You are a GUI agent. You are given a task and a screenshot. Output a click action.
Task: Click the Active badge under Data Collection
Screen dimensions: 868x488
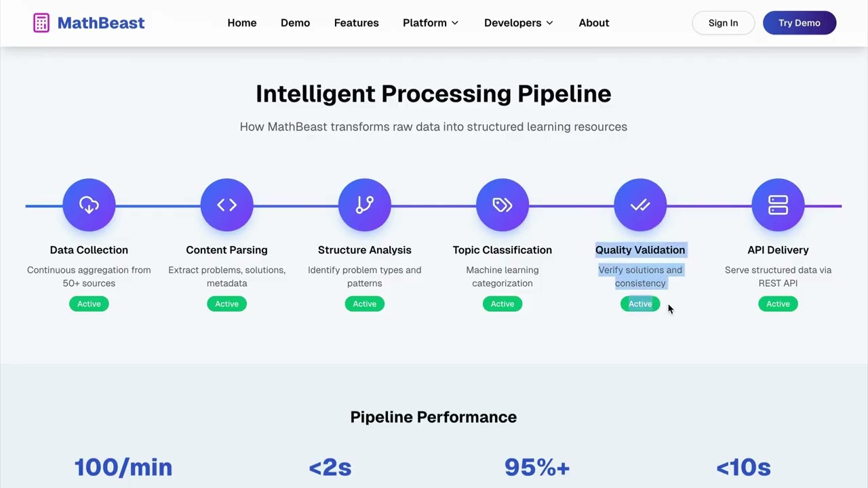(x=89, y=304)
